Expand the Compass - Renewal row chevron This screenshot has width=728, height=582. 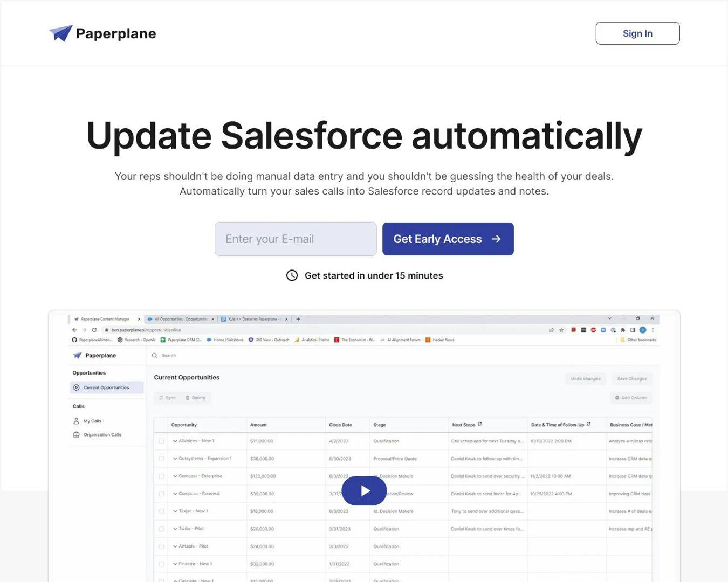[x=175, y=494]
